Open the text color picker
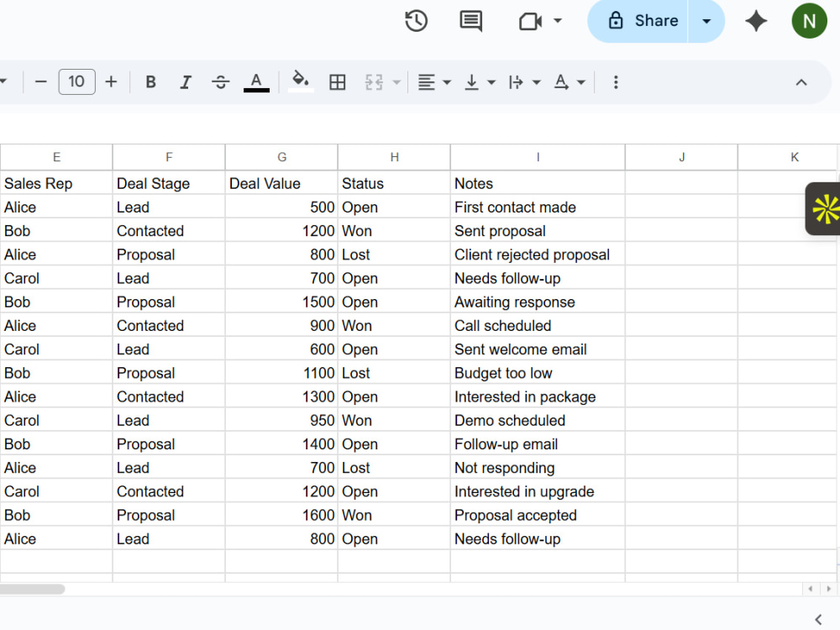Screen dimensions: 840x630 click(x=256, y=82)
